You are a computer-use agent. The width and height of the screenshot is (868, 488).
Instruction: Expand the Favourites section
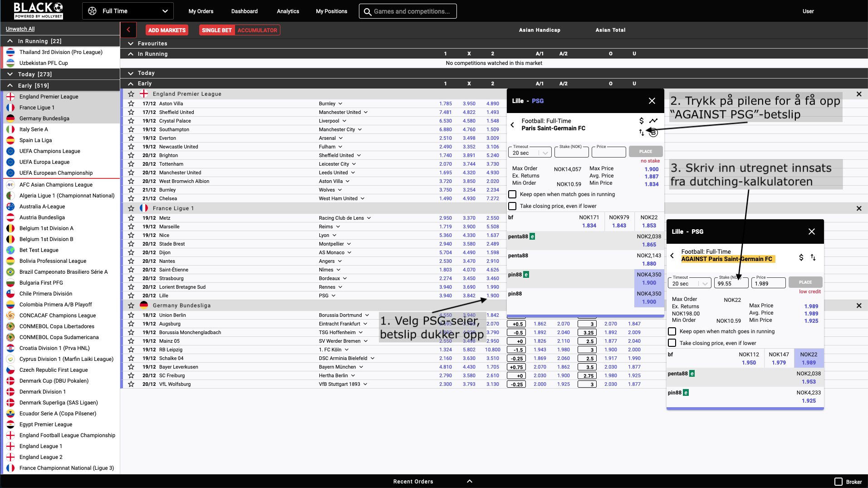(x=131, y=44)
